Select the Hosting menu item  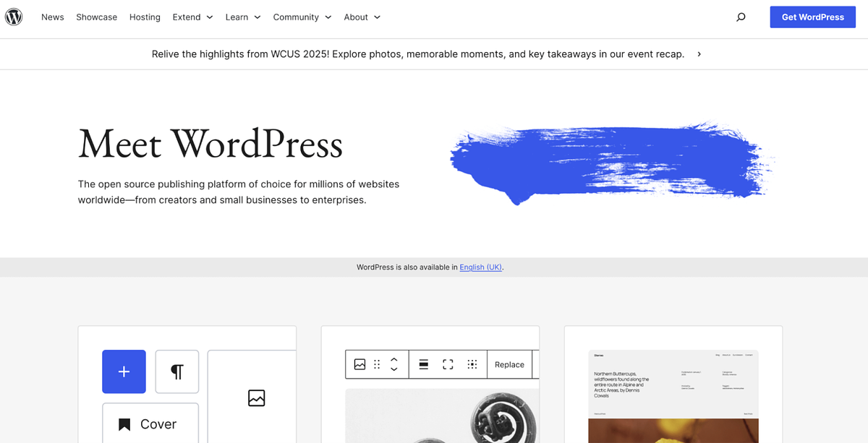point(145,17)
